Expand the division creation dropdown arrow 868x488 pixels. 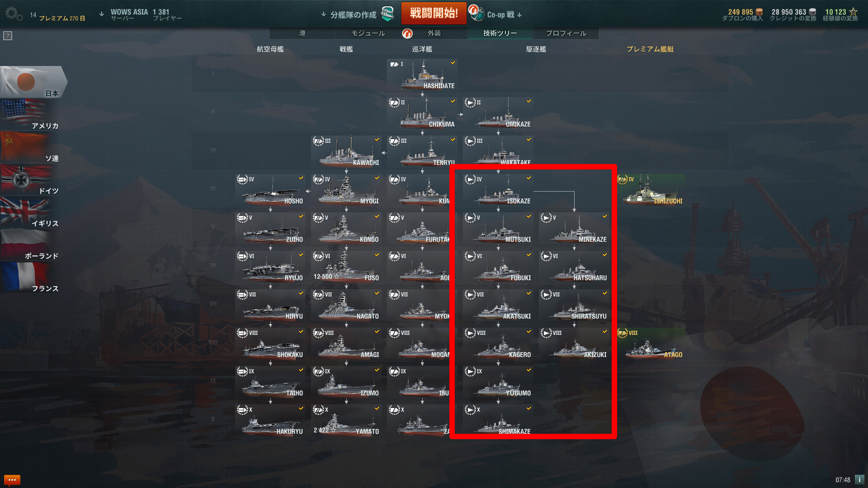pos(324,14)
